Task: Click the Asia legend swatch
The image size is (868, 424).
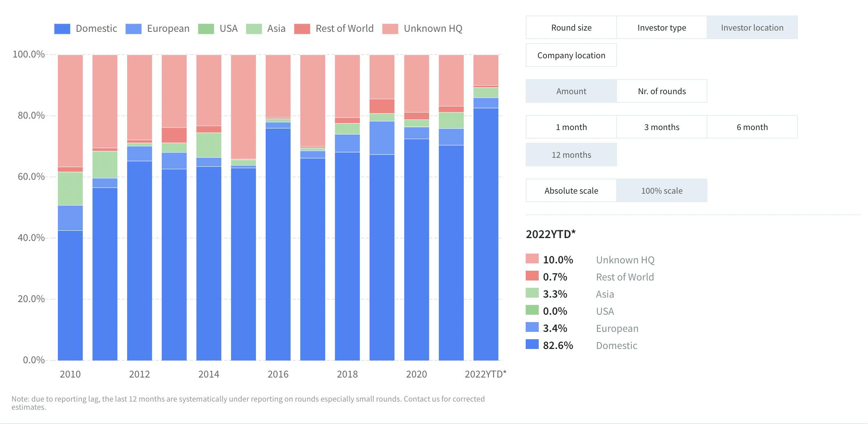Action: pos(253,29)
